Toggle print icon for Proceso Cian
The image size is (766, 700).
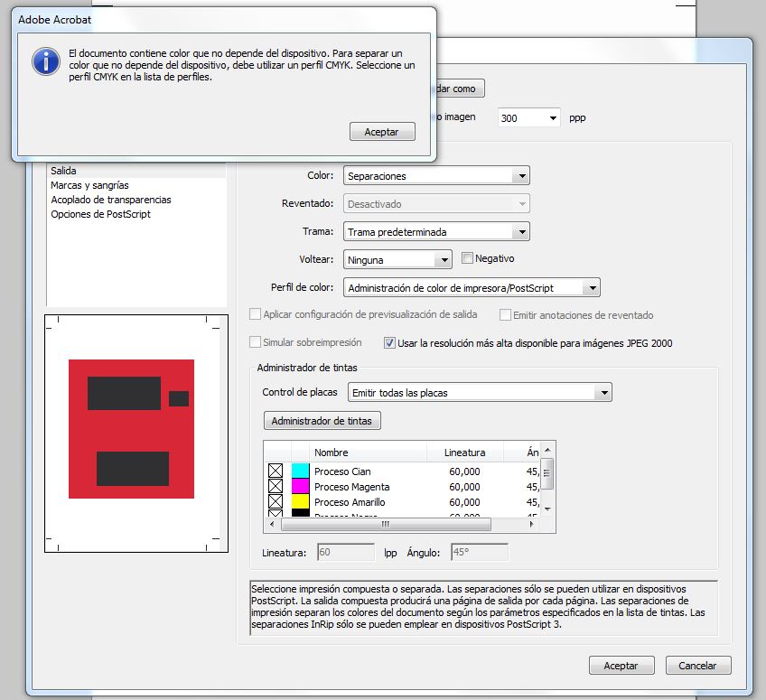click(x=276, y=471)
